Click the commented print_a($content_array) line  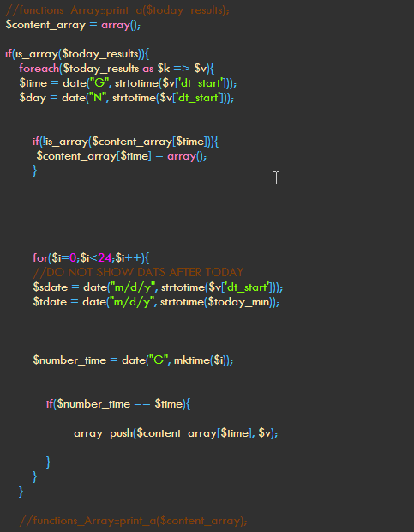pos(133,521)
